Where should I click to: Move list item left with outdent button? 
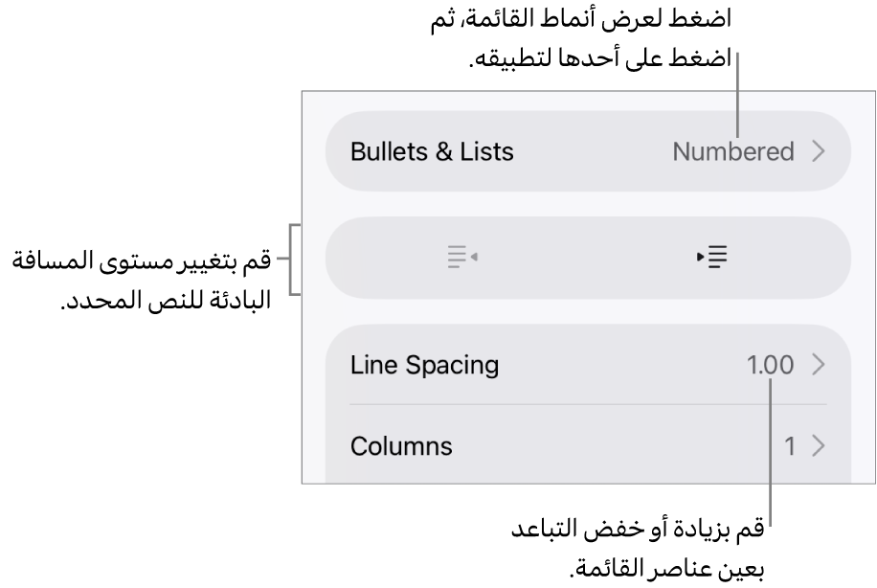pos(462,258)
